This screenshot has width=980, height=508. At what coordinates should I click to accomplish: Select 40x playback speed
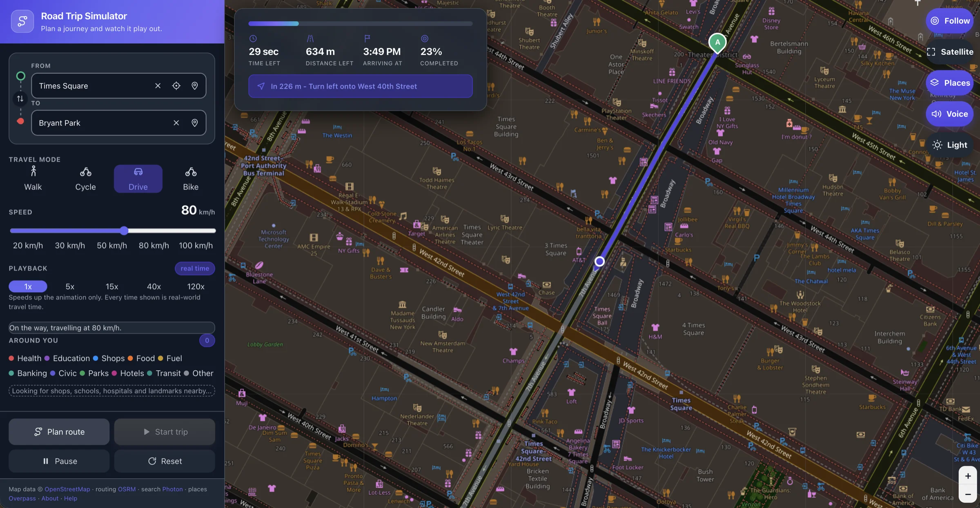point(154,286)
